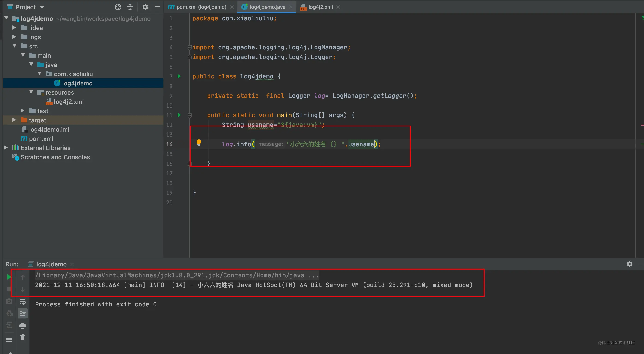Click the java command path line in console
Viewport: 644px width, 354px height.
pyautogui.click(x=176, y=275)
